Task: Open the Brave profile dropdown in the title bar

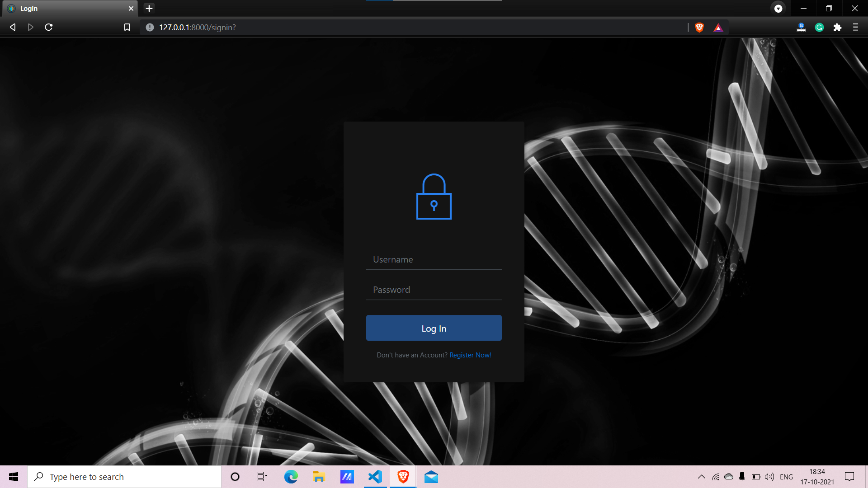Action: click(778, 9)
